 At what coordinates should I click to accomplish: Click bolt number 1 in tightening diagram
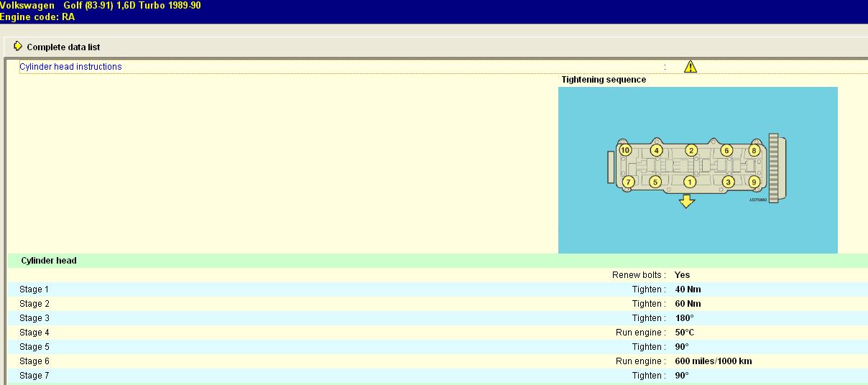click(x=690, y=182)
